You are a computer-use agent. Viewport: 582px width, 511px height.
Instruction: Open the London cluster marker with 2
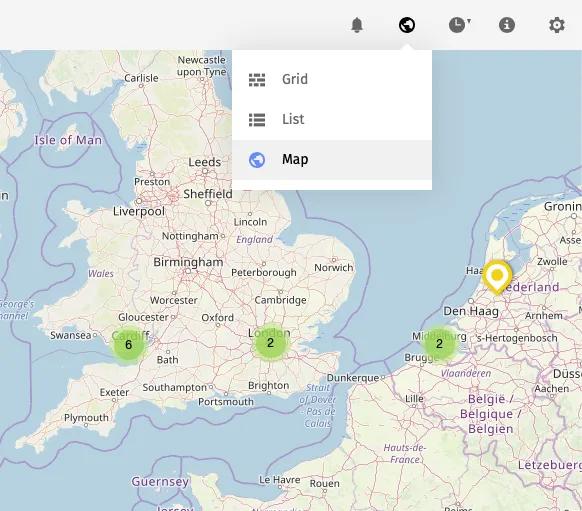click(x=270, y=343)
